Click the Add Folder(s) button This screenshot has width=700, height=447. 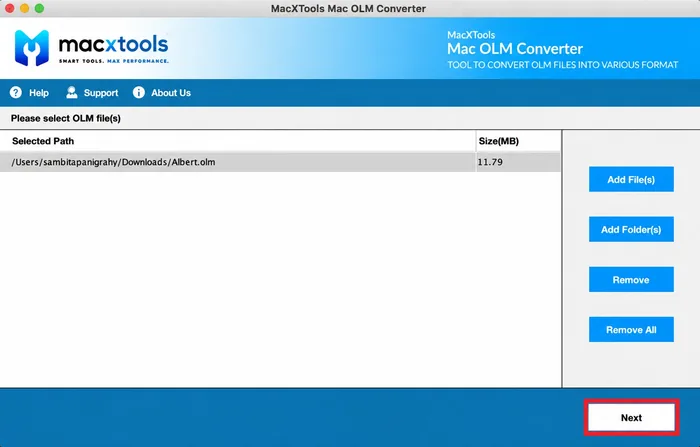click(631, 230)
